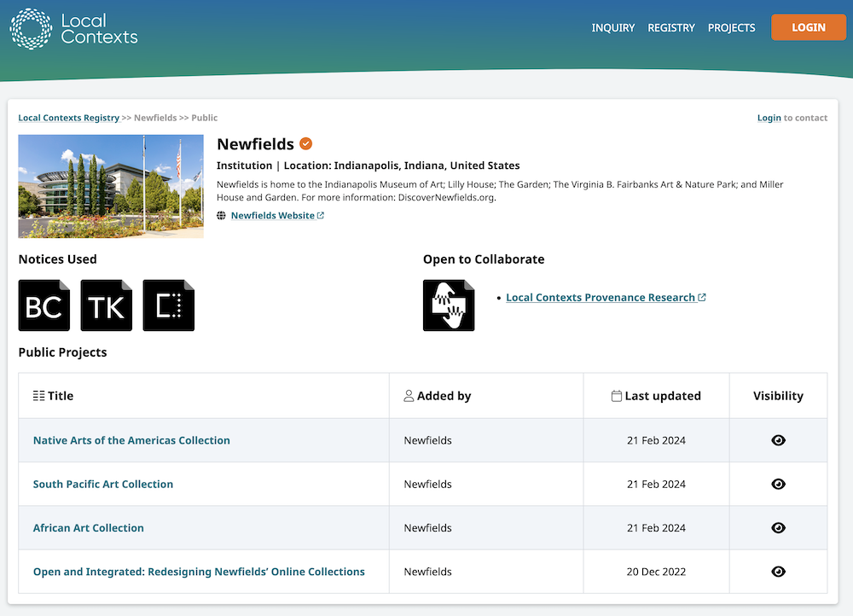Click the orange verified badge next to Newfields
Viewport: 853px width, 616px height.
coord(305,144)
